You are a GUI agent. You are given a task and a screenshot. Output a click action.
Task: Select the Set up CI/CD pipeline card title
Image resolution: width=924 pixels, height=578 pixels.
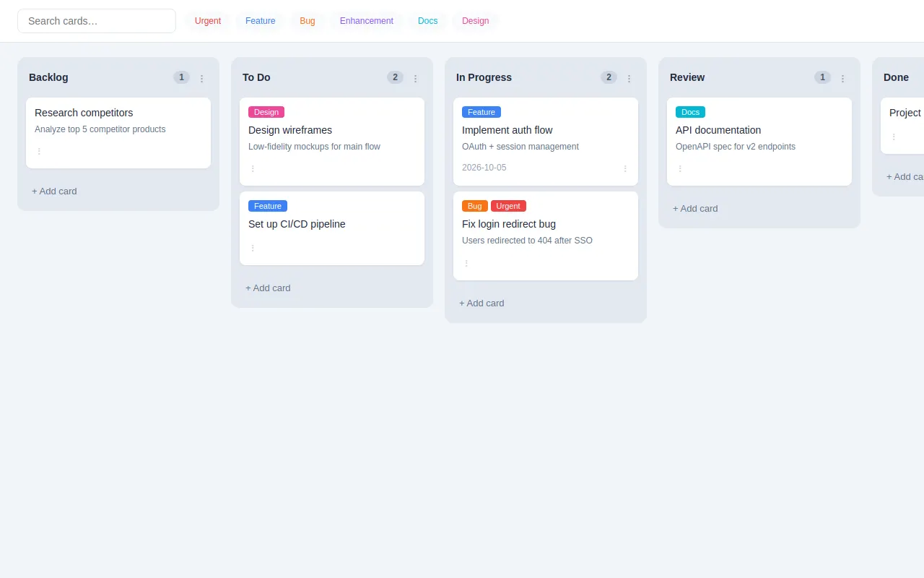297,224
